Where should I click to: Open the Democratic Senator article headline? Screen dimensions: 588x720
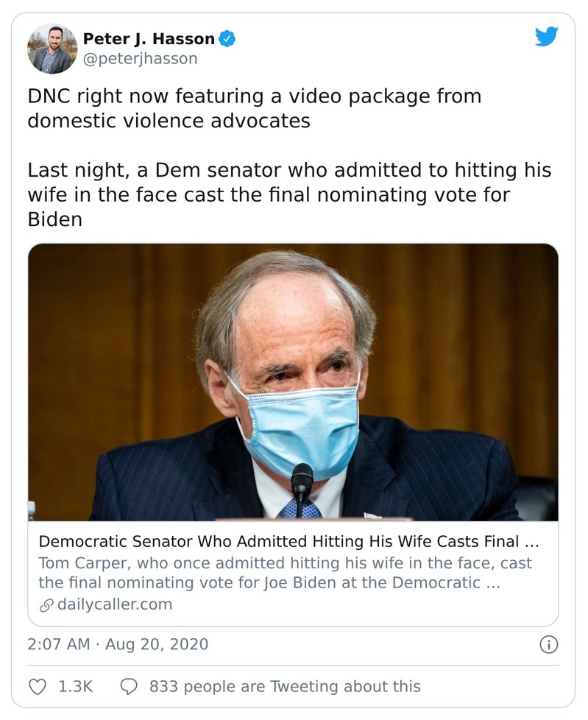pyautogui.click(x=288, y=542)
